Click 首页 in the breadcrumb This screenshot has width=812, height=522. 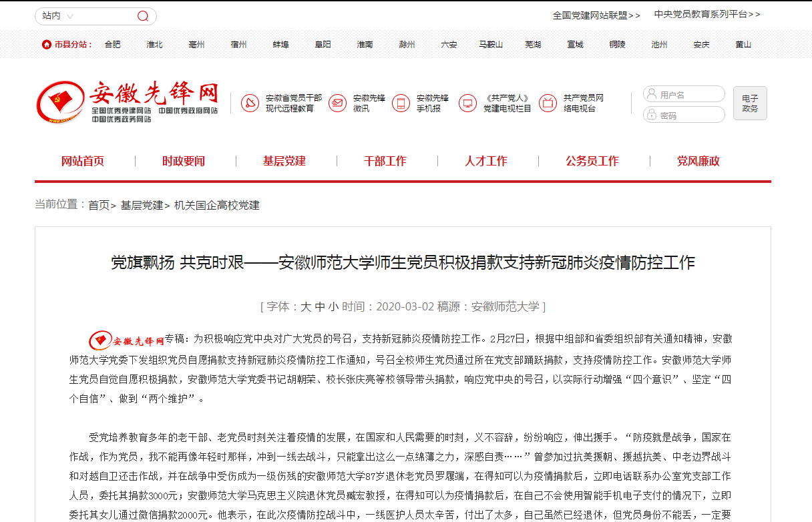99,205
